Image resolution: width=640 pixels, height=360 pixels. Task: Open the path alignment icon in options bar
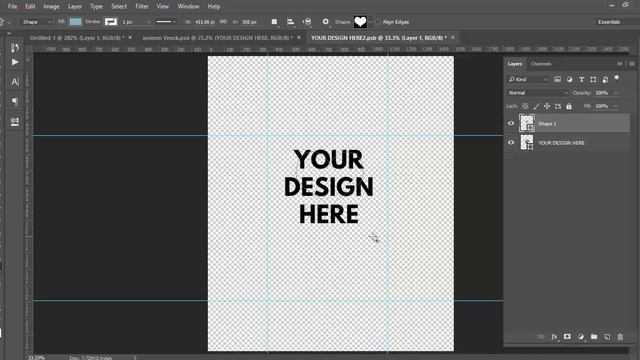pos(291,22)
